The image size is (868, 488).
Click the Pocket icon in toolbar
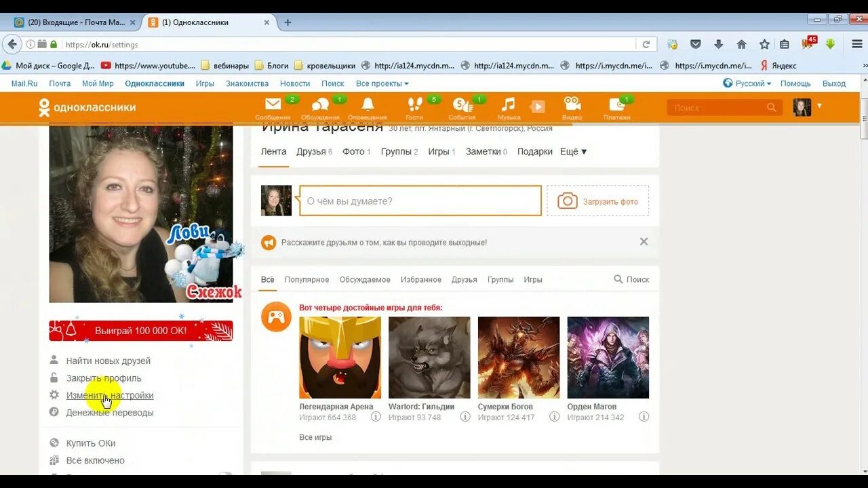(695, 44)
